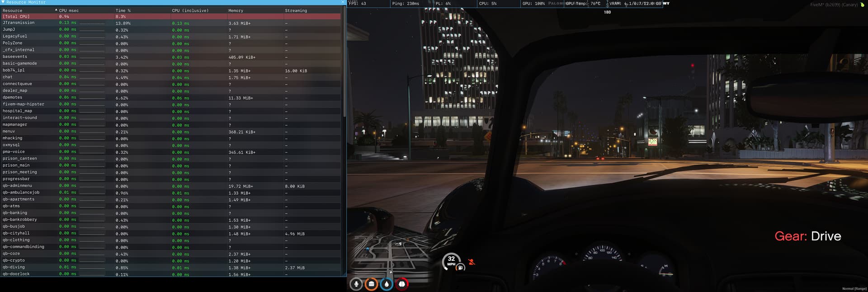This screenshot has height=292, width=868.
Task: Click the 32 MPH speedometer gauge
Action: pos(451,261)
